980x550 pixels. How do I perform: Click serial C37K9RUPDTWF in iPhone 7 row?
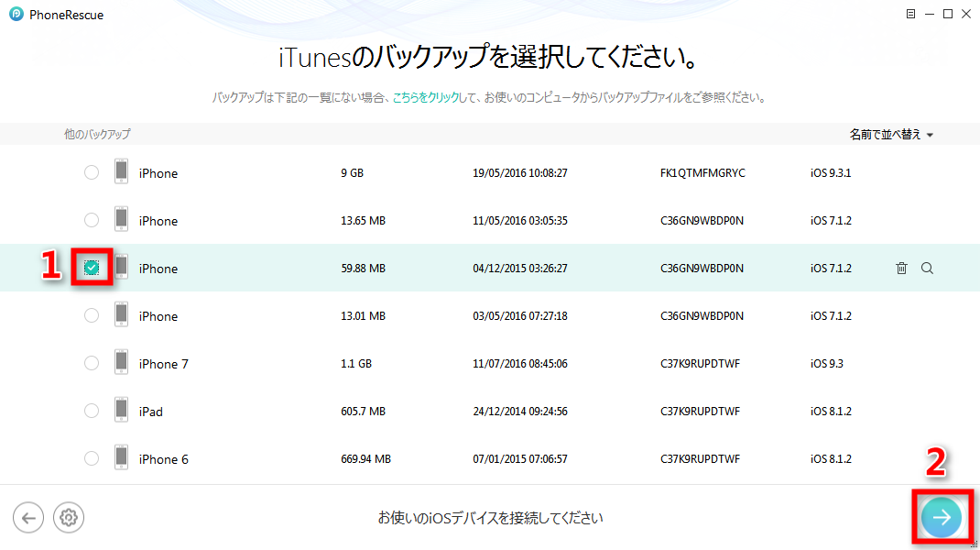click(700, 364)
